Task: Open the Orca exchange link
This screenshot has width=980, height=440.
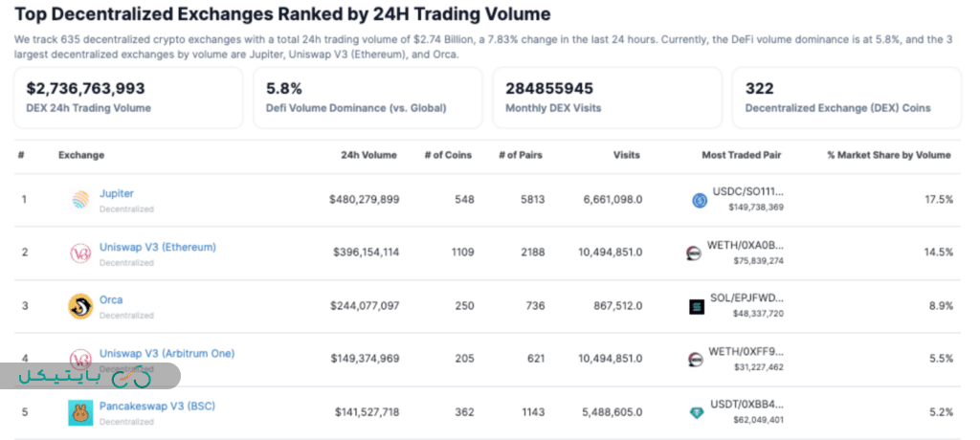Action: point(111,299)
